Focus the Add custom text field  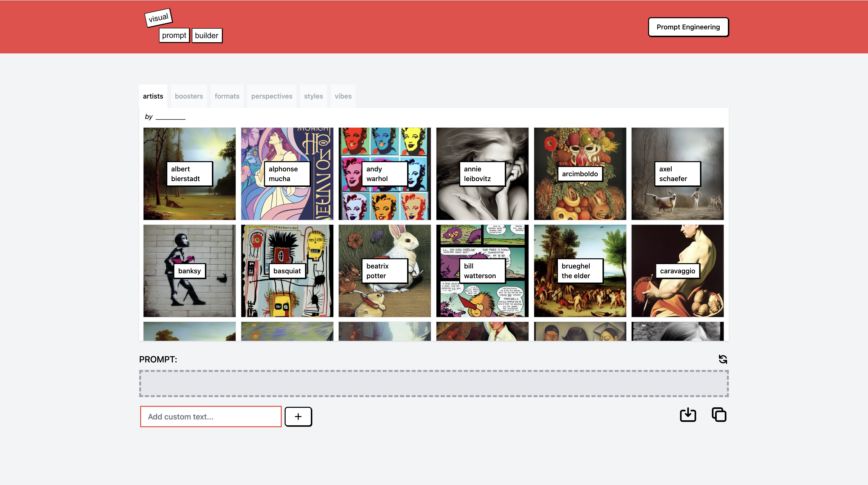coord(211,417)
